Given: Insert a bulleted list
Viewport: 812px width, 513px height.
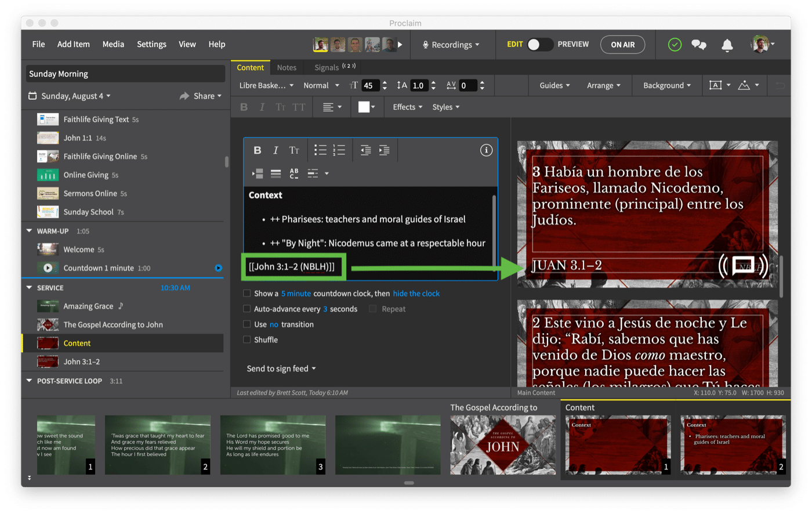Looking at the screenshot, I should [320, 150].
